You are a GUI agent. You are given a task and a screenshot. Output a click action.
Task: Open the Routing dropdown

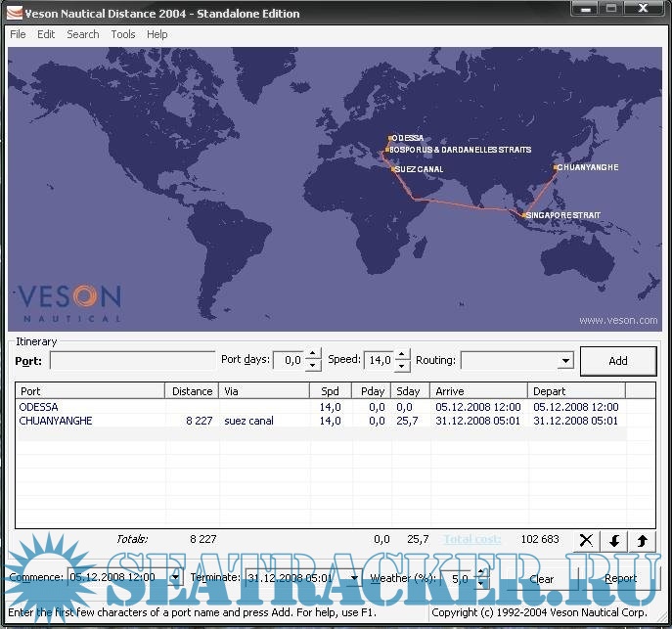click(564, 361)
